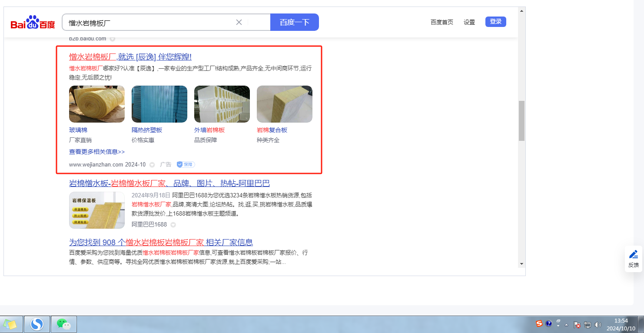Image resolution: width=644 pixels, height=333 pixels.
Task: Open ad title 憎水岩棉板厂,就选[辰逸]
Action: 130,57
